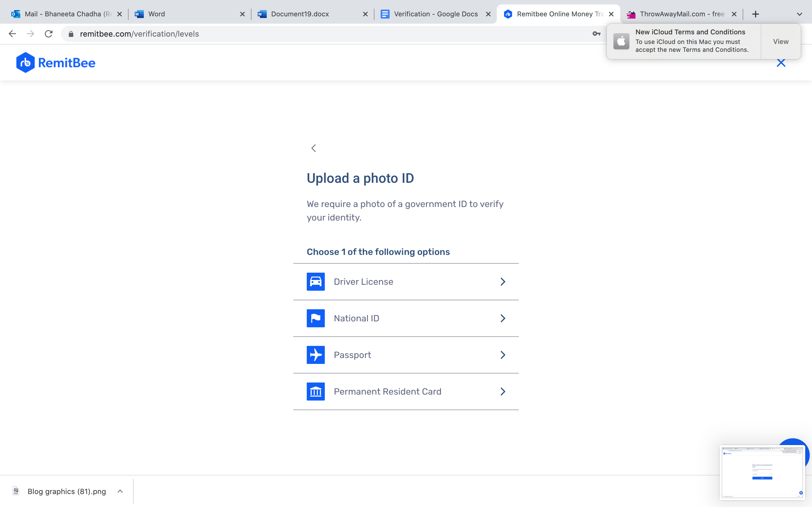This screenshot has height=507, width=812.
Task: Click the Driver License car icon
Action: click(315, 282)
